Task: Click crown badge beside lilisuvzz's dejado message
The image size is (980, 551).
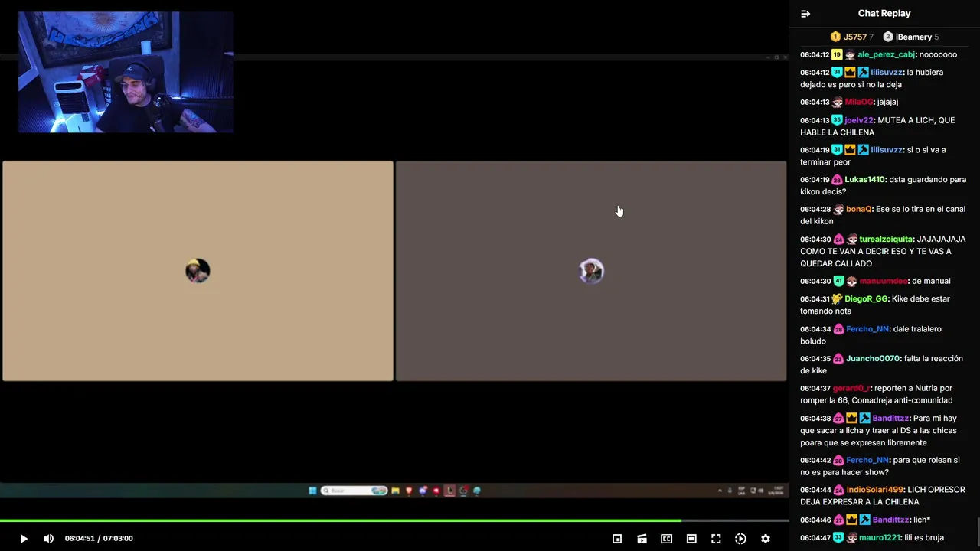Action: pyautogui.click(x=851, y=73)
